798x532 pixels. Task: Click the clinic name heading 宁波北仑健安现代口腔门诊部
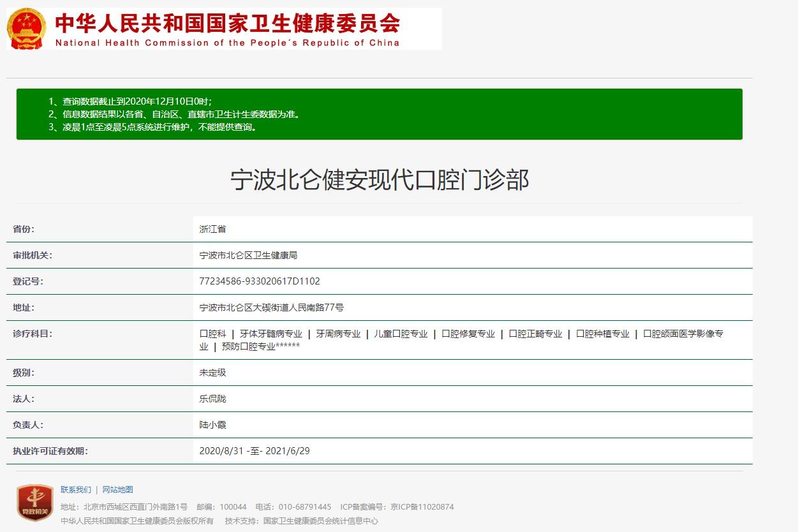tap(379, 181)
